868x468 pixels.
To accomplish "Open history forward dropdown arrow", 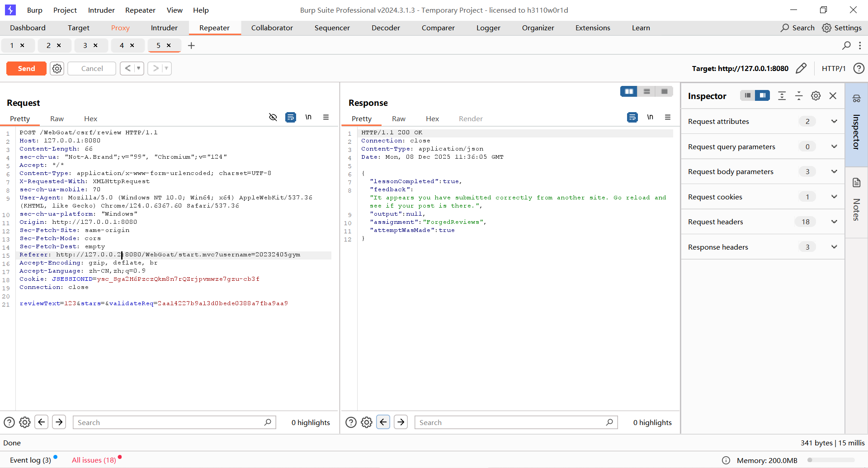I will (x=166, y=68).
